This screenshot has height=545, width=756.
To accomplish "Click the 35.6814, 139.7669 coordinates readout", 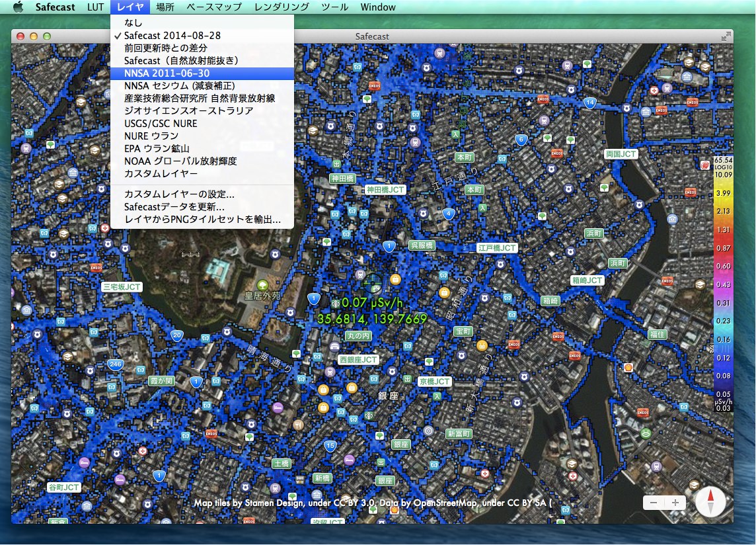I will pyautogui.click(x=372, y=319).
